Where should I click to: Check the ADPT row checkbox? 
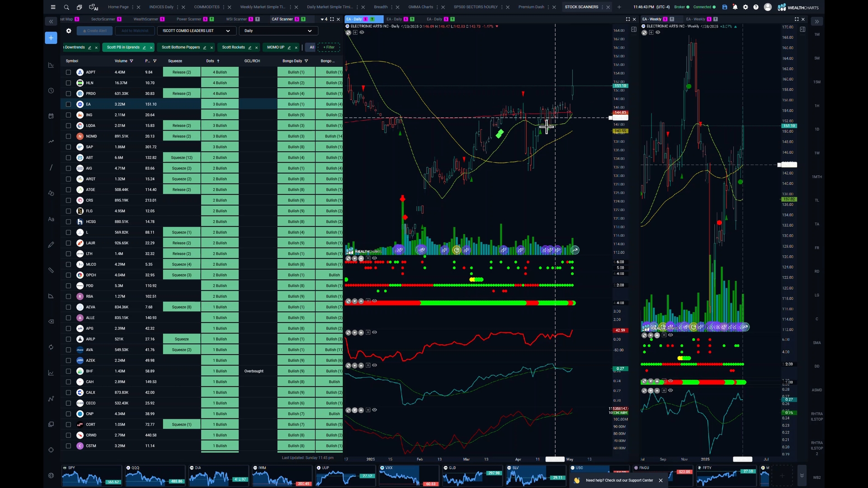coord(68,72)
